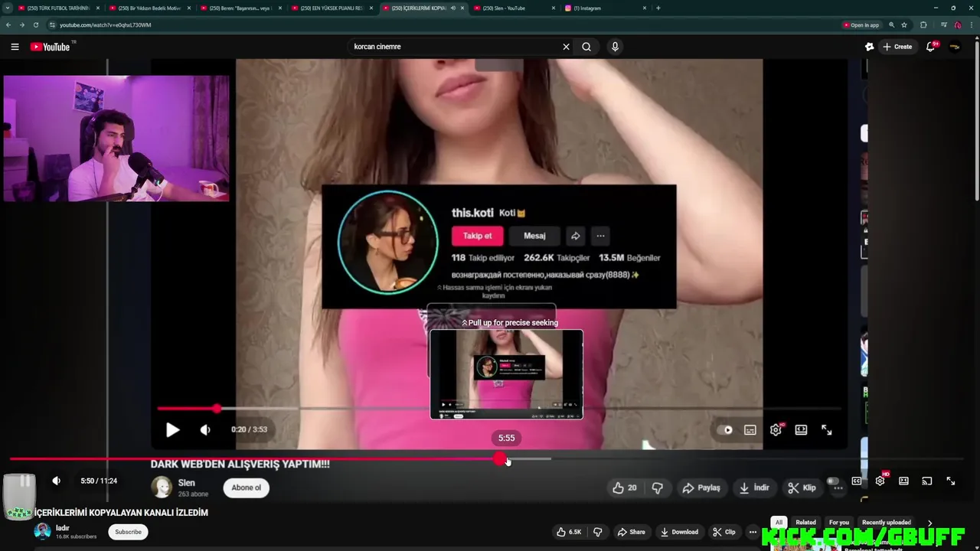Like the video with 6.5K likes
Viewport: 980px width, 551px height.
[569, 532]
